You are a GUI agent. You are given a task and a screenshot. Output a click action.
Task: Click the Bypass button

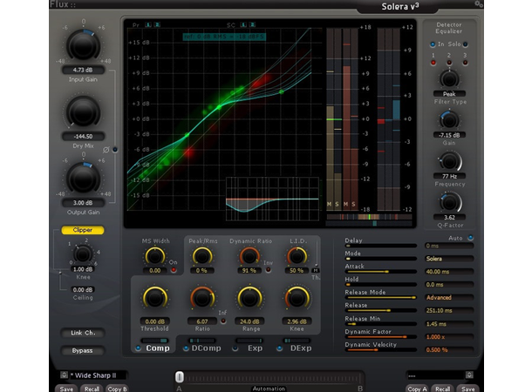[x=83, y=351]
